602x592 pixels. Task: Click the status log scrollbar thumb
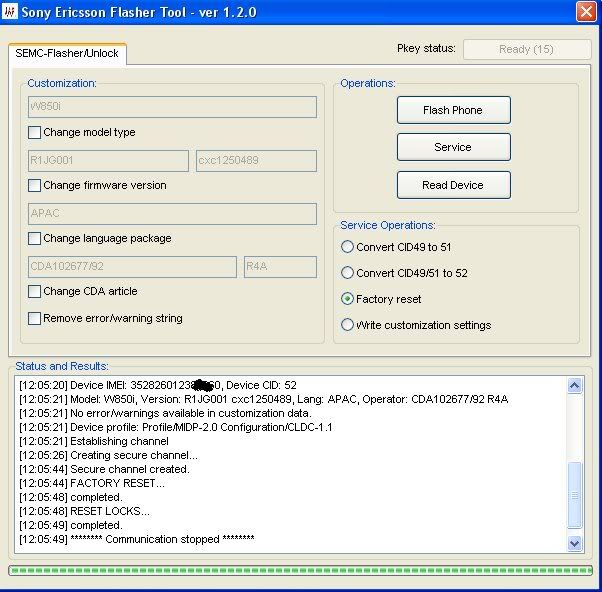pos(575,495)
